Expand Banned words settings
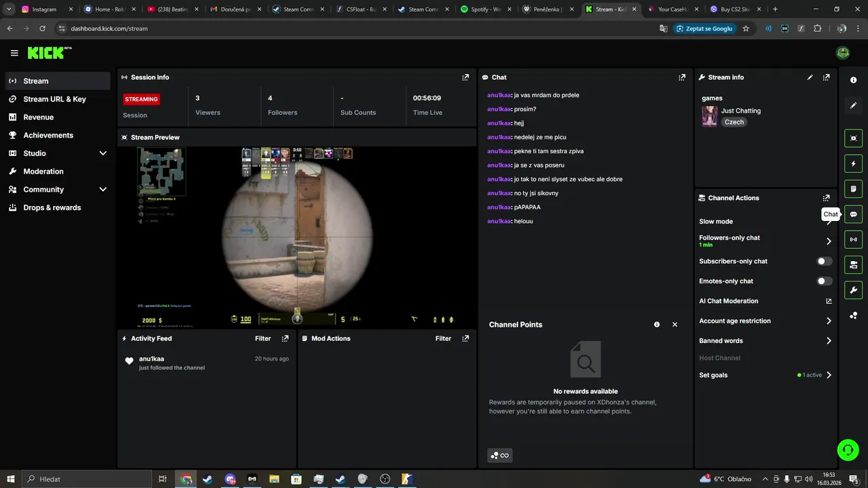The width and height of the screenshot is (868, 488). click(829, 341)
